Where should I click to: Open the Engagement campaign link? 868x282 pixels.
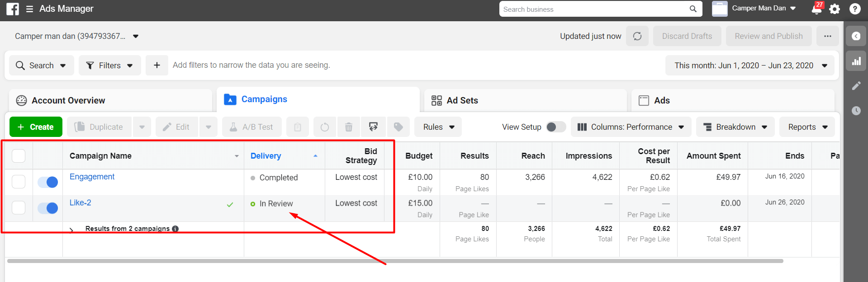(x=92, y=177)
